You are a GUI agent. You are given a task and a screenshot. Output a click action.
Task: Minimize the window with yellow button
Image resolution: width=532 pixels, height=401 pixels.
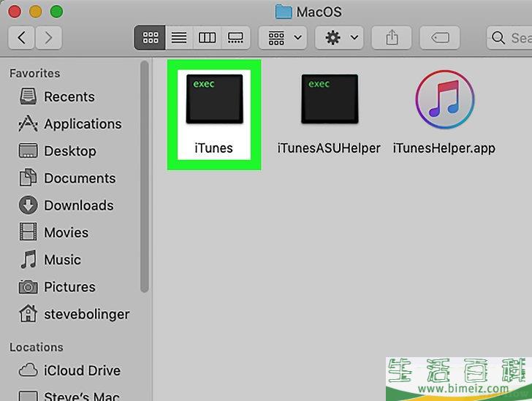pyautogui.click(x=36, y=12)
